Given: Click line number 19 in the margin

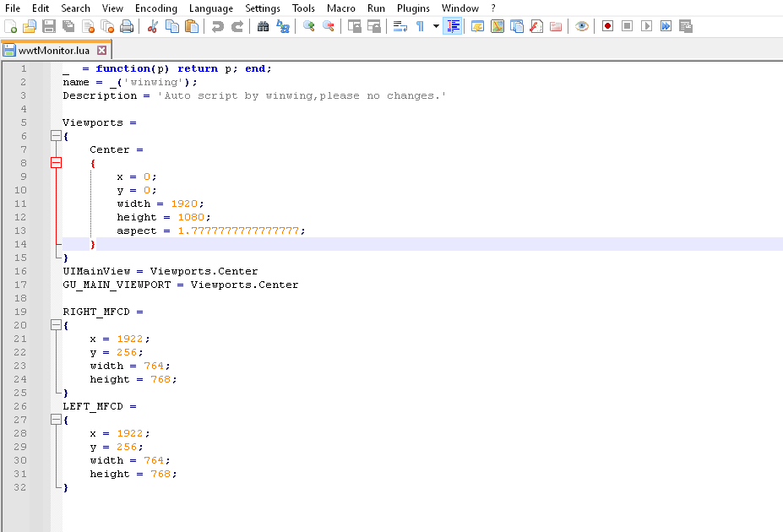Looking at the screenshot, I should tap(20, 312).
